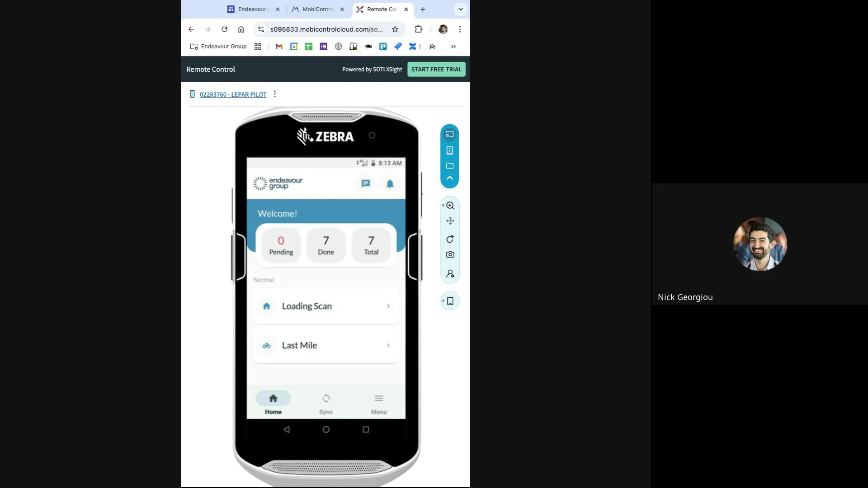Viewport: 868px width, 488px height.
Task: Open the Jira bookmark
Action: 398,47
